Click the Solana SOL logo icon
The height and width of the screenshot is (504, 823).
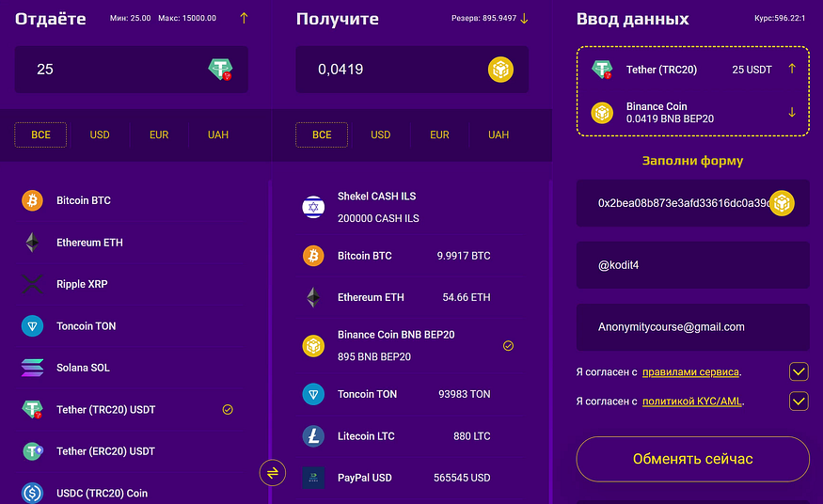(32, 368)
